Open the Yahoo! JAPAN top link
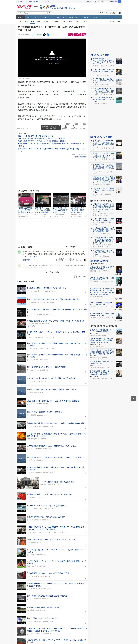The image size is (138, 644). point(86,2)
